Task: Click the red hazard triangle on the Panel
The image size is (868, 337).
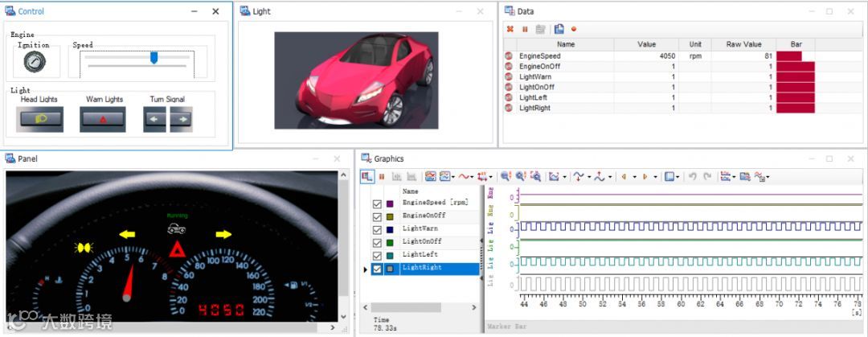Action: coord(177,249)
